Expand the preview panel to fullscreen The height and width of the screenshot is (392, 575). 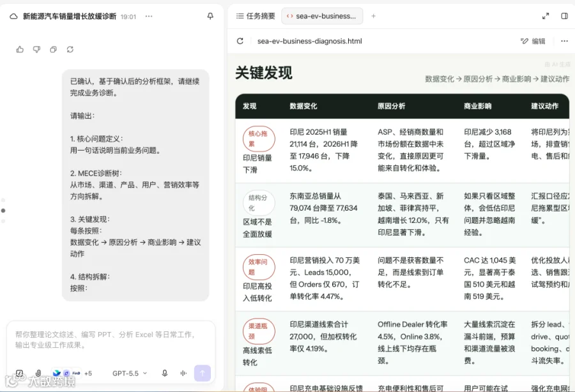point(546,16)
